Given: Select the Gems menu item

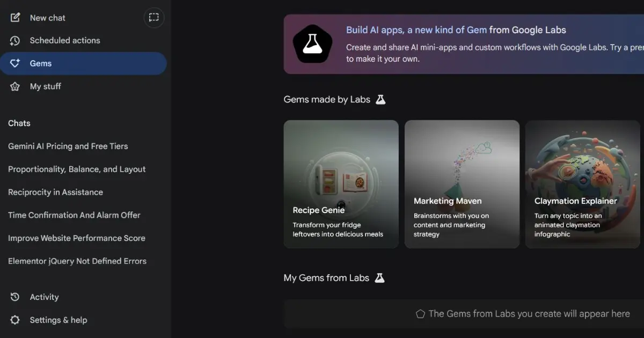Looking at the screenshot, I should (x=83, y=63).
